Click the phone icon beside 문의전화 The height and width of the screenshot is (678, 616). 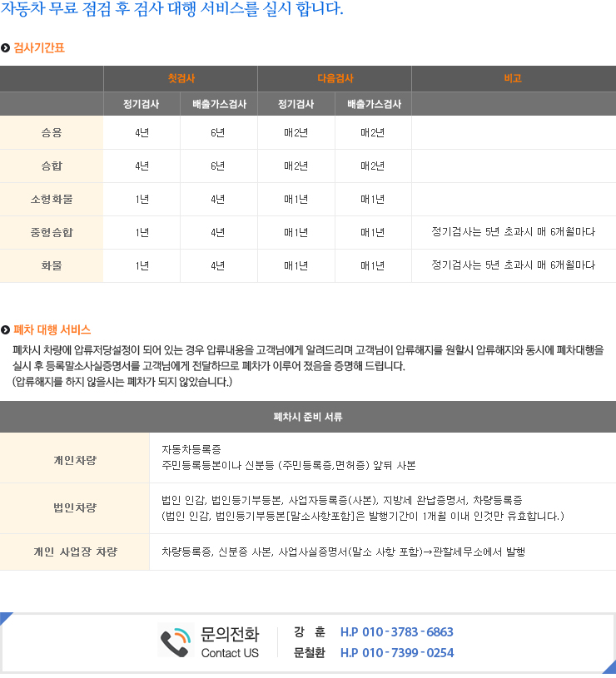click(x=176, y=641)
